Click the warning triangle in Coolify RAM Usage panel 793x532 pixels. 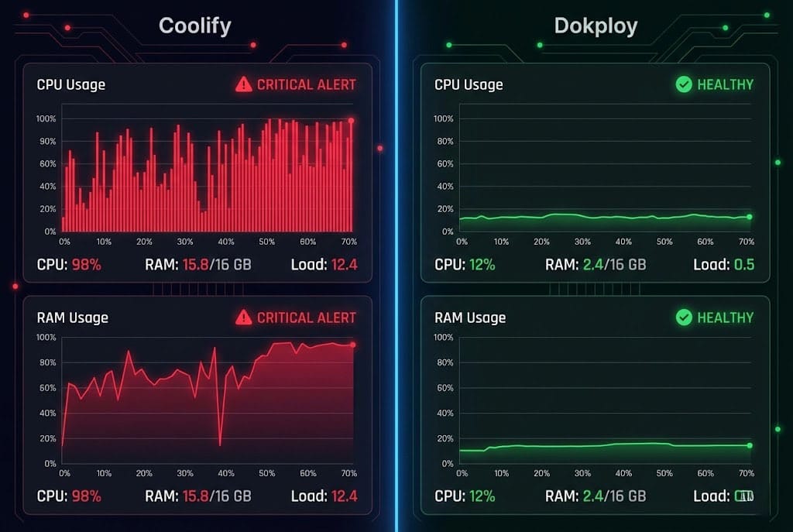click(x=244, y=317)
